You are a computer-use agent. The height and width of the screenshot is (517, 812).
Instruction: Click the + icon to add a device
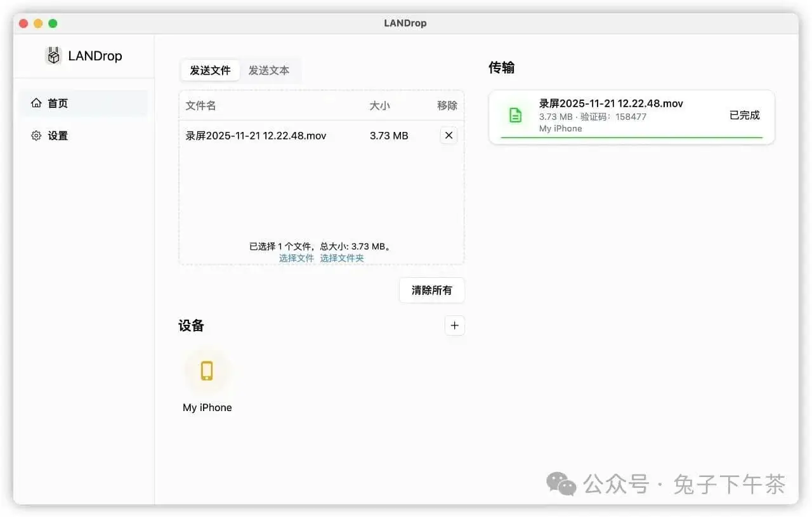tap(454, 325)
